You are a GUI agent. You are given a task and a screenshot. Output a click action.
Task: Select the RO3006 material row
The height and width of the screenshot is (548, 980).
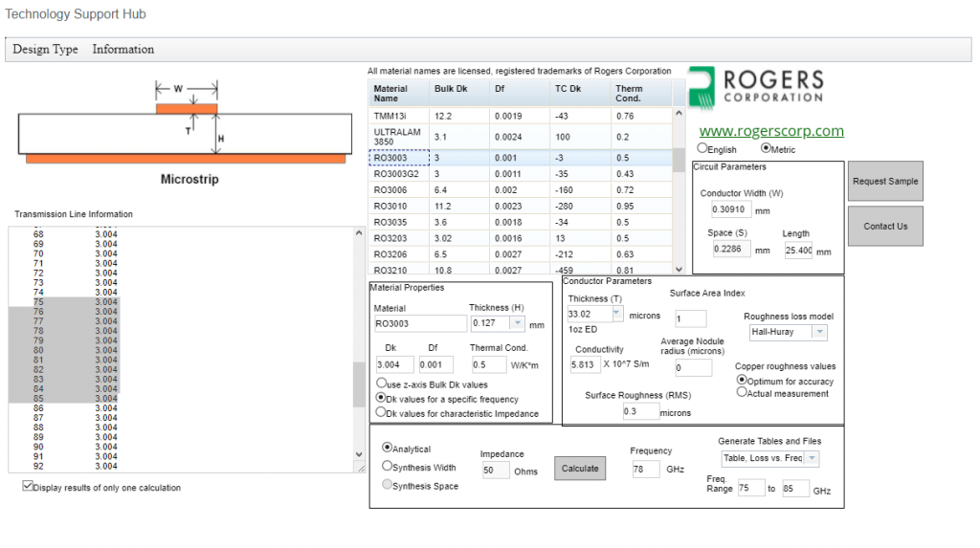(x=521, y=190)
